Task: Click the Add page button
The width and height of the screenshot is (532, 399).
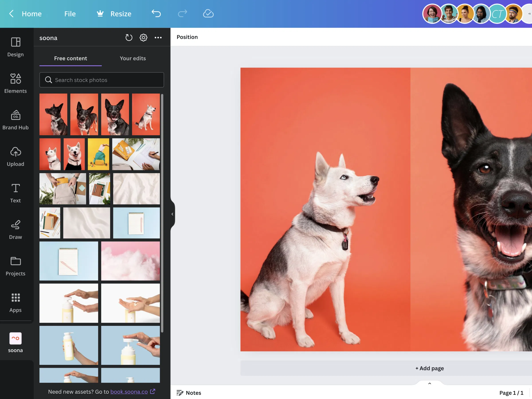Action: 430,368
